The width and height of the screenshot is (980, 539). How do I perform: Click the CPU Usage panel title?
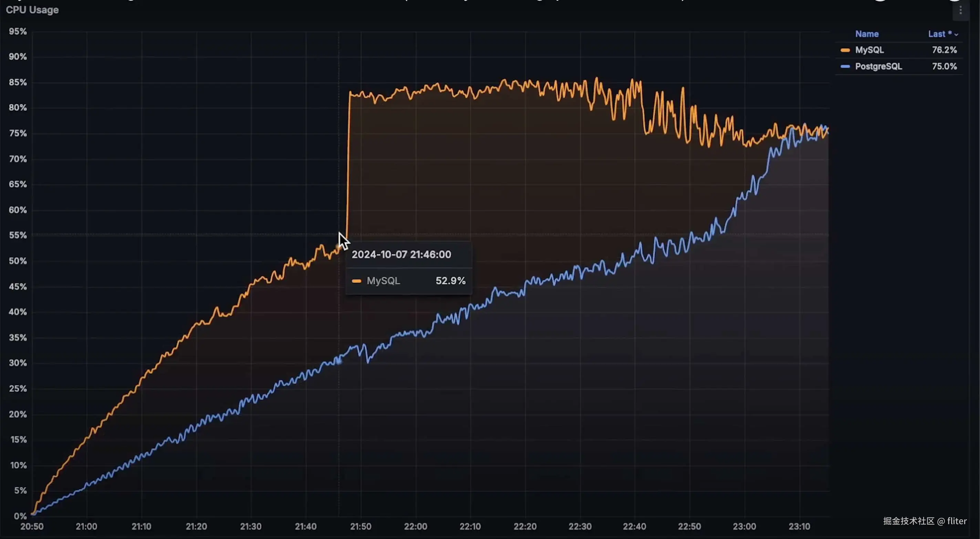(x=32, y=10)
